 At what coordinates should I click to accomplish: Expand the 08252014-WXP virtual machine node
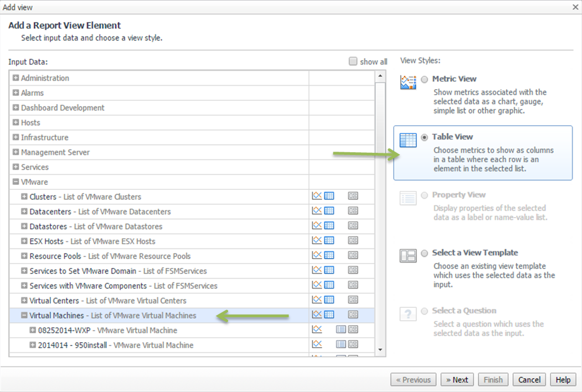point(33,330)
